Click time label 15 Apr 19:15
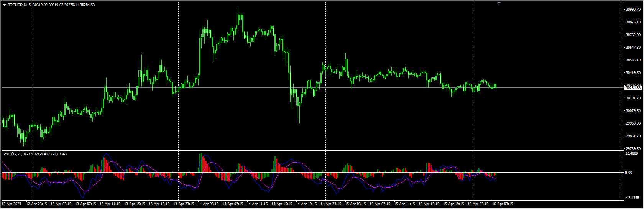Screen dimensions: 644x209 (453, 204)
